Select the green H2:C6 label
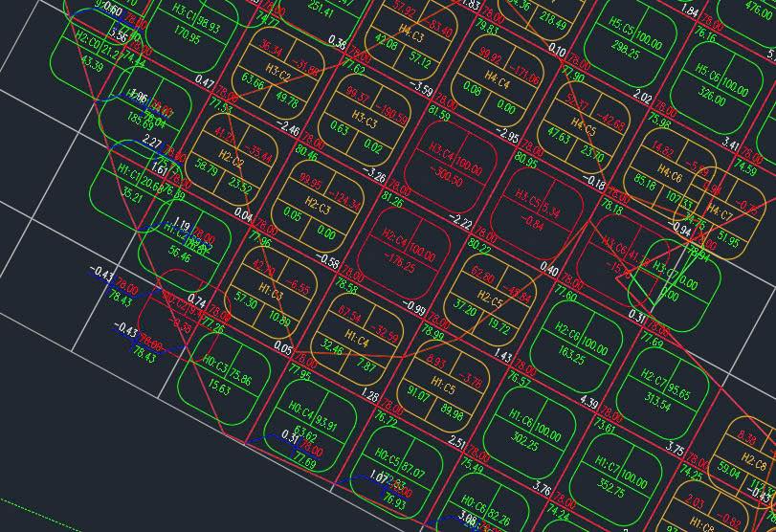This screenshot has width=776, height=532. (x=566, y=333)
